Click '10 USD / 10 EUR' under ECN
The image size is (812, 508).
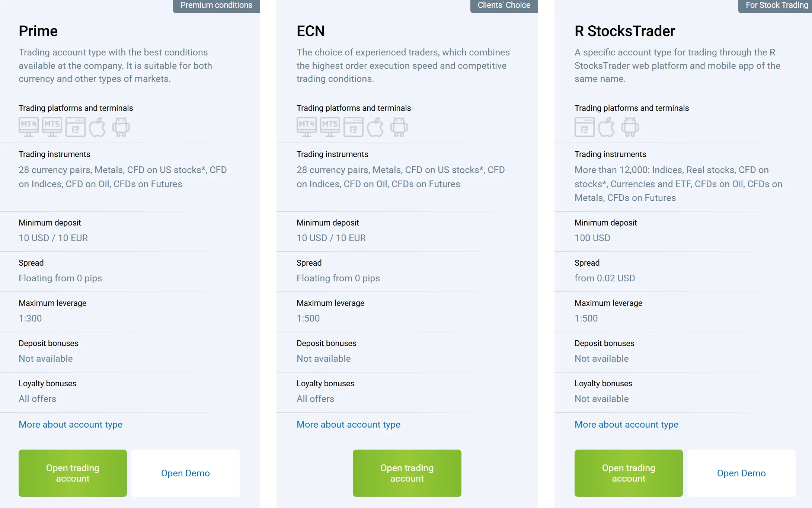tap(331, 238)
